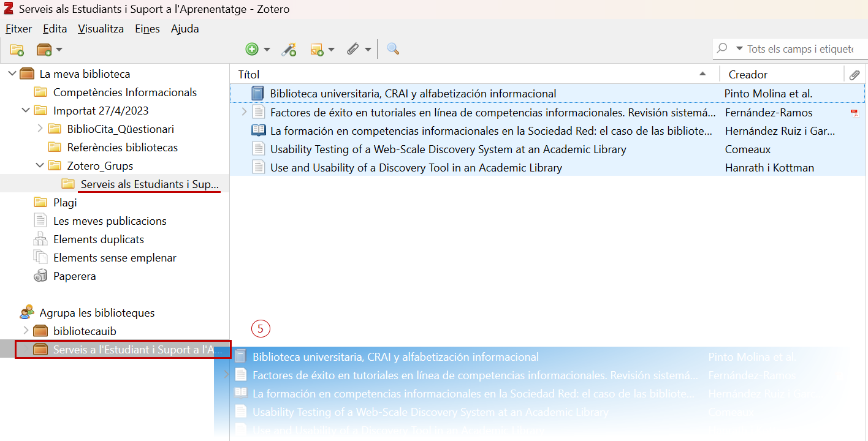
Task: Open the search mode dropdown arrow
Action: pos(739,48)
